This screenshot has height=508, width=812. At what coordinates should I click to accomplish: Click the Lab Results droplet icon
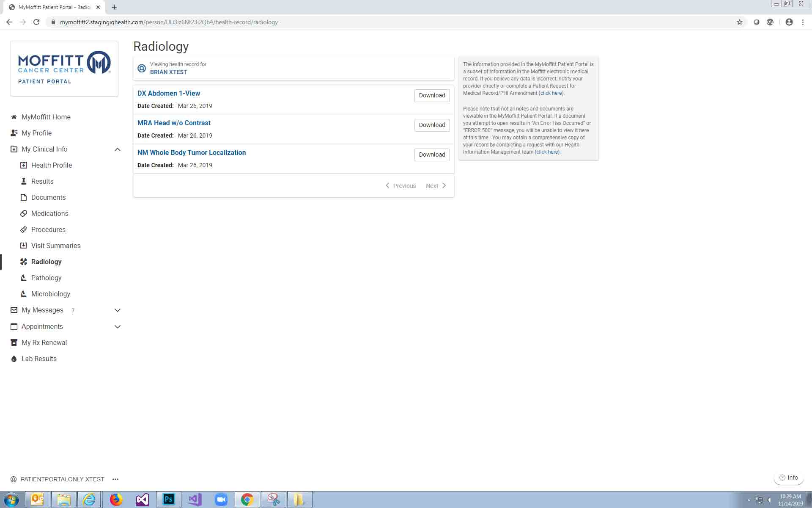[x=14, y=359]
